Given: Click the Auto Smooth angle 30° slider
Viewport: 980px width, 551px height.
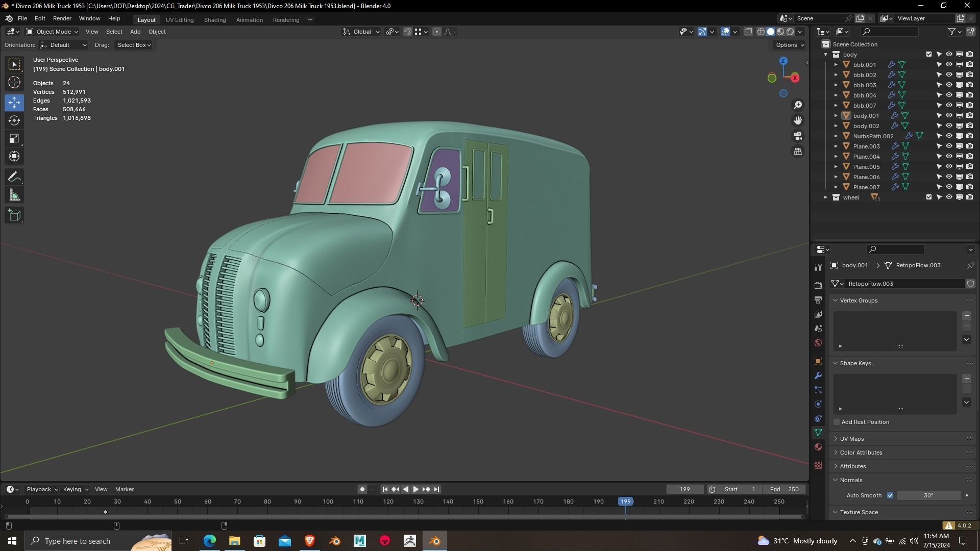Looking at the screenshot, I should 929,495.
